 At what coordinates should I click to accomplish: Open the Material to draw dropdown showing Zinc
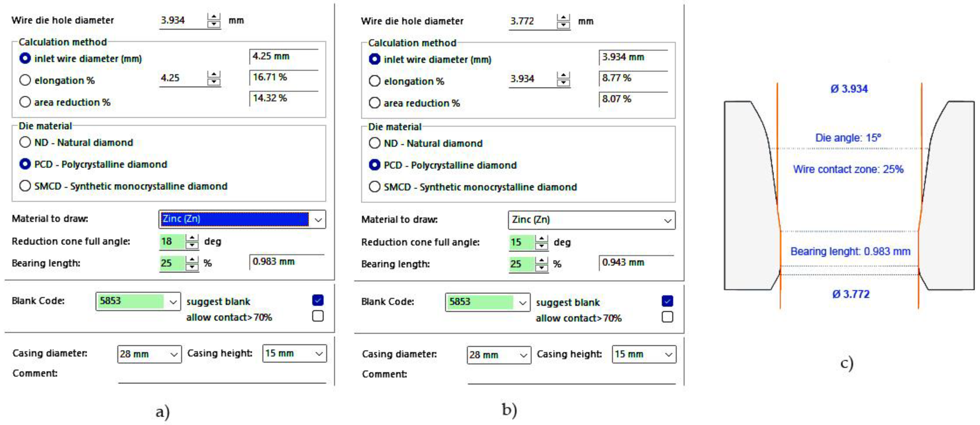pyautogui.click(x=319, y=219)
